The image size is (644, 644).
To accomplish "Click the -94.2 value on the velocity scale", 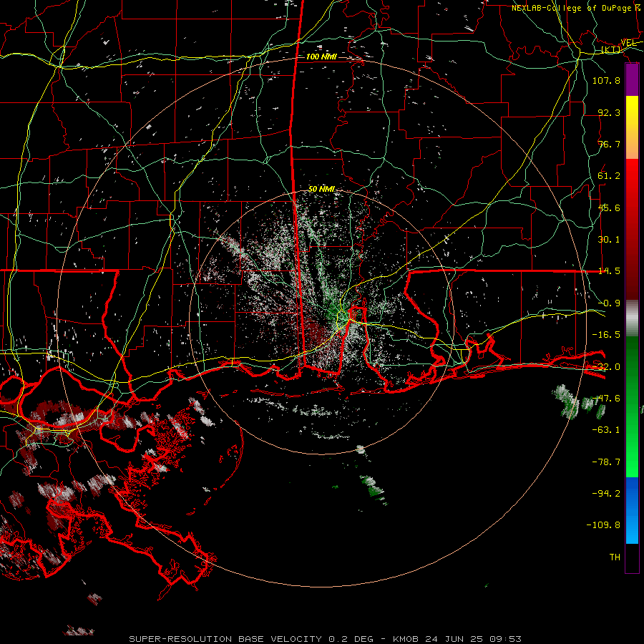I will coord(606,494).
